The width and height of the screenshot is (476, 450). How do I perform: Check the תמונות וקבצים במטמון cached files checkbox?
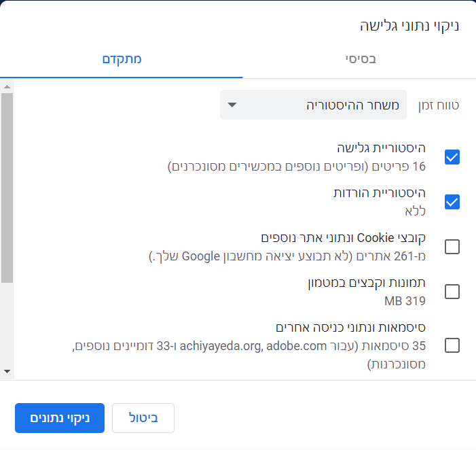[452, 292]
